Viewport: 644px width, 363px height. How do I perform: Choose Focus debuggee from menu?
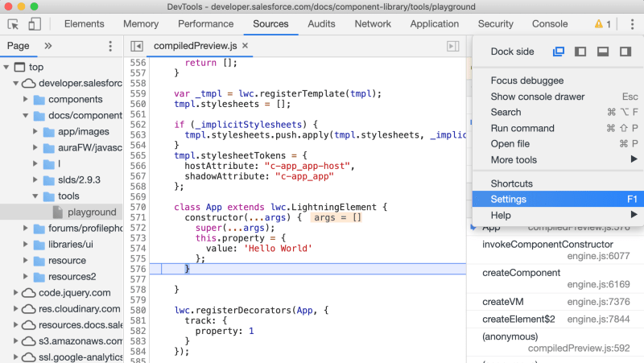(x=558, y=80)
